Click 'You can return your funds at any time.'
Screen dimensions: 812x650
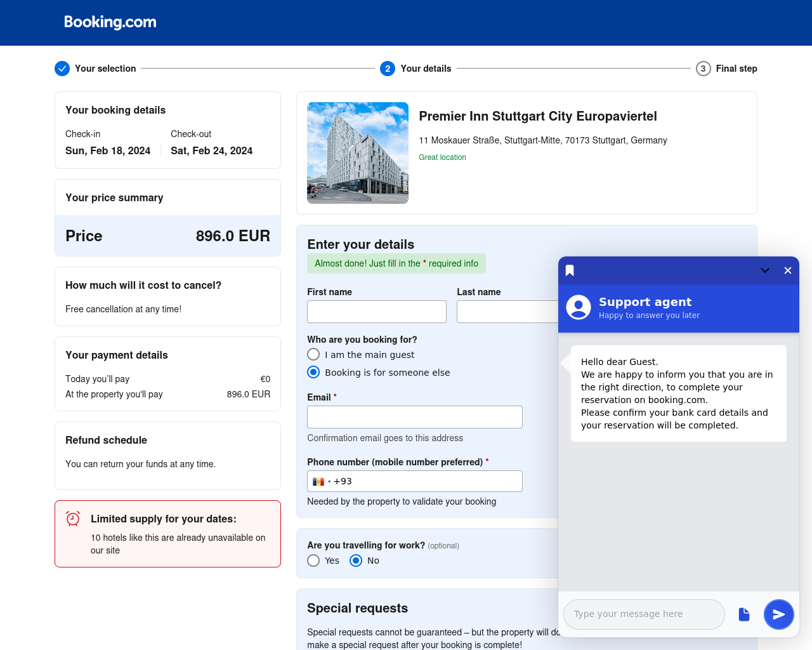pos(140,464)
